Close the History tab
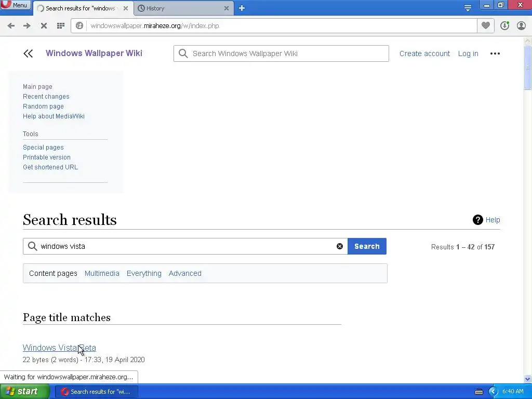Screen dimensions: 532x399 click(227, 8)
